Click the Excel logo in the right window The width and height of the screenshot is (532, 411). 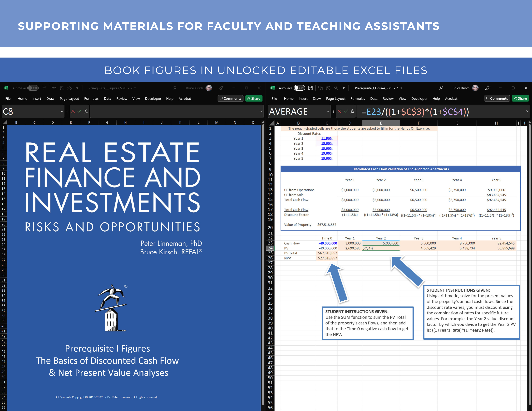273,88
